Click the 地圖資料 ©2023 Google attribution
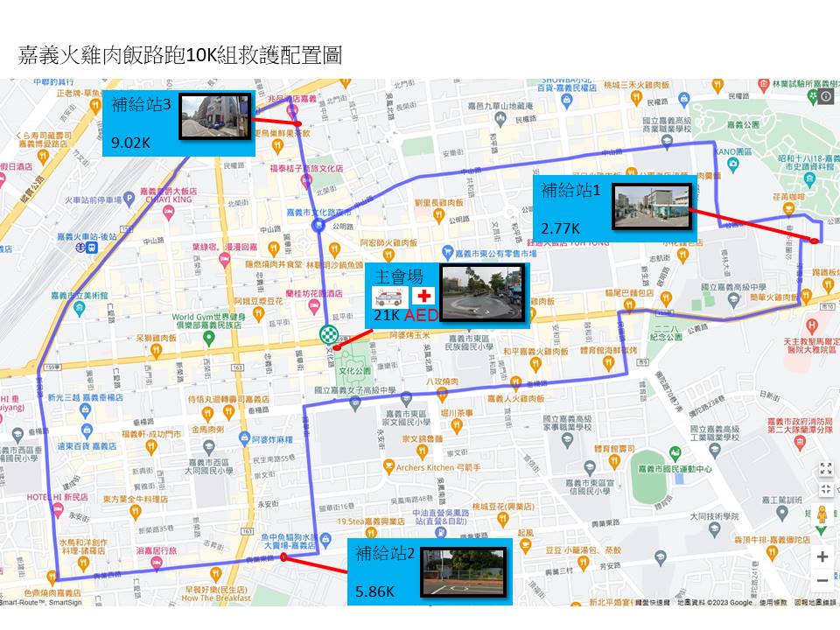The image size is (840, 630). point(715,603)
